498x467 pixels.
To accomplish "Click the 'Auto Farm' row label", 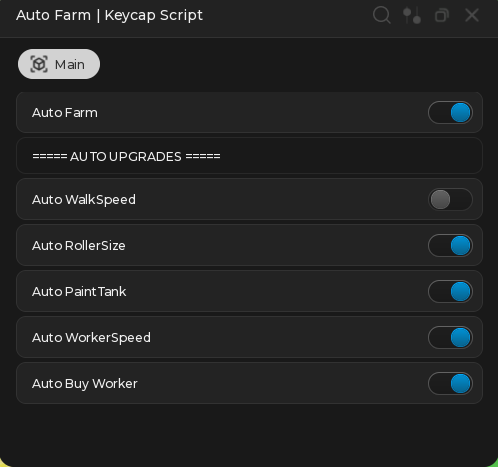I will point(65,113).
